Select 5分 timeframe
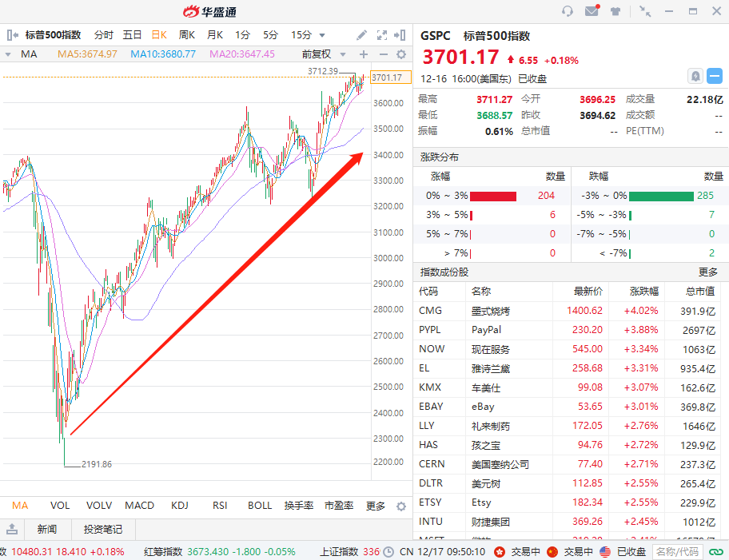The height and width of the screenshot is (560, 729). 270,35
